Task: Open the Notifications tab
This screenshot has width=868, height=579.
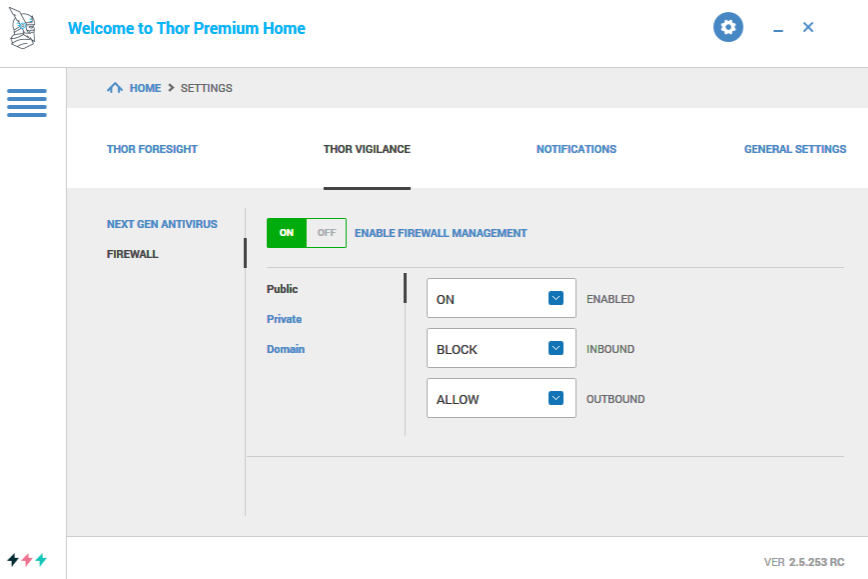Action: pos(576,149)
